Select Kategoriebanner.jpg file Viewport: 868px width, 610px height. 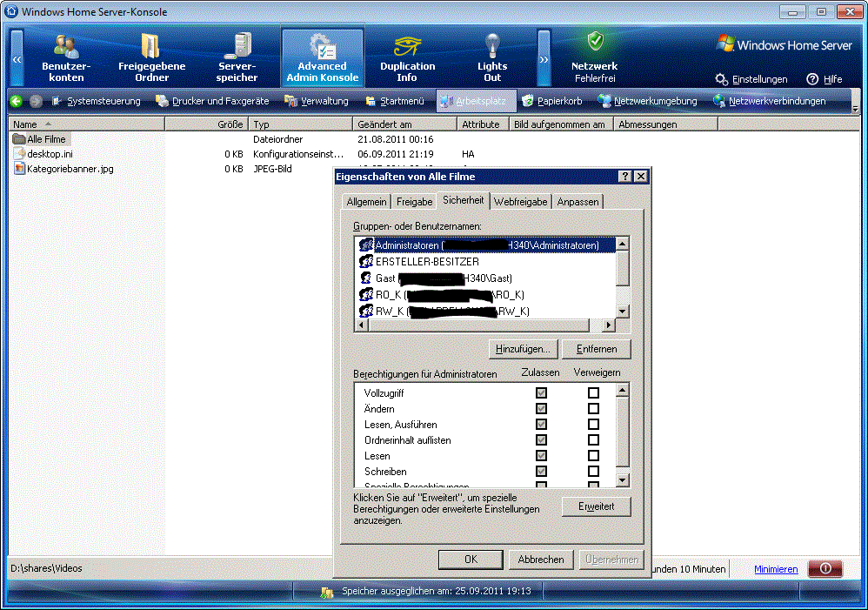point(63,169)
